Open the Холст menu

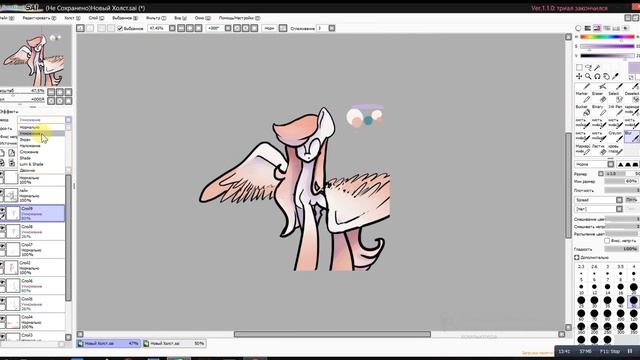pyautogui.click(x=72, y=18)
